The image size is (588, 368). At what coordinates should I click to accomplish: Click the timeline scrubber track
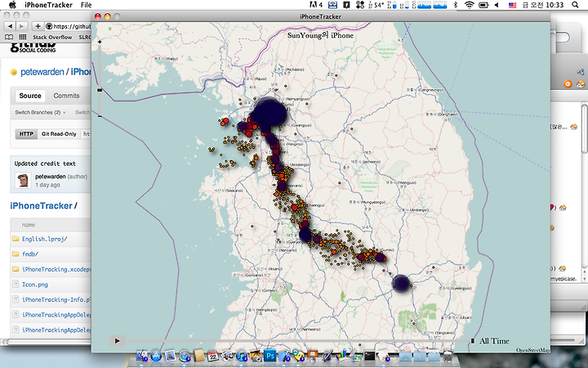point(298,341)
